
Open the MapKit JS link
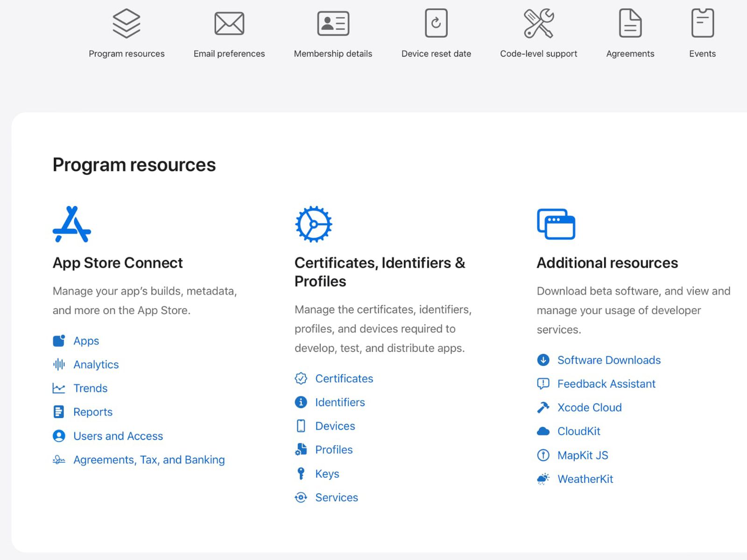[x=583, y=455]
